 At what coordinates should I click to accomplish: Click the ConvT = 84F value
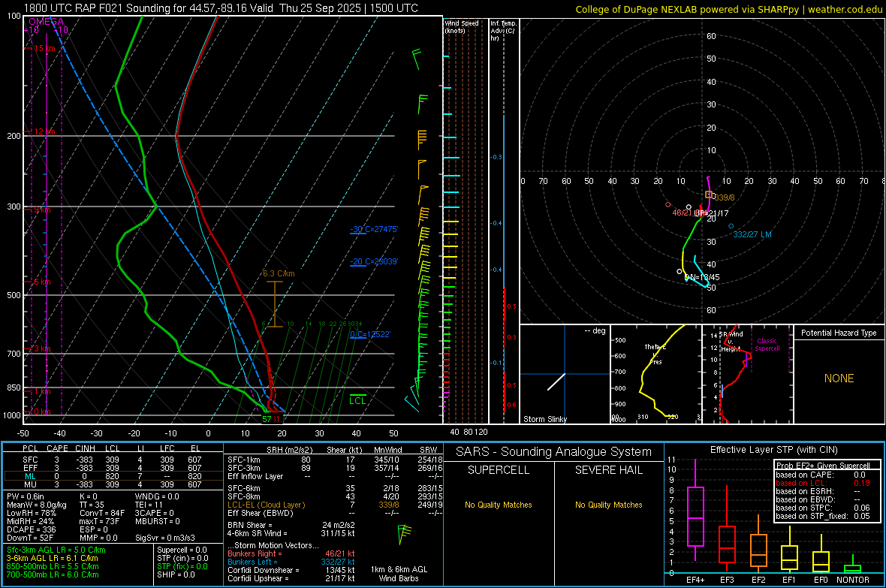pyautogui.click(x=102, y=513)
